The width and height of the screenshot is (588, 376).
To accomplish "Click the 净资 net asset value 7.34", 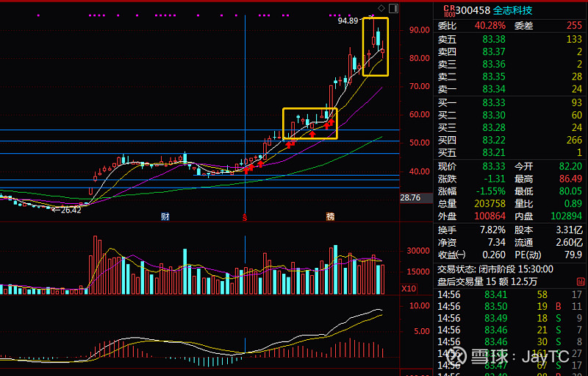I will (x=497, y=242).
